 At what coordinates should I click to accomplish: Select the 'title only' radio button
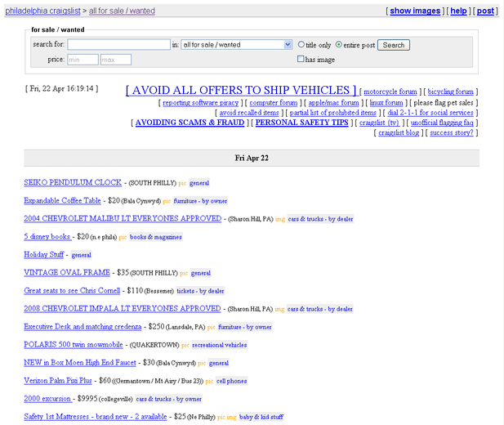[x=301, y=44]
